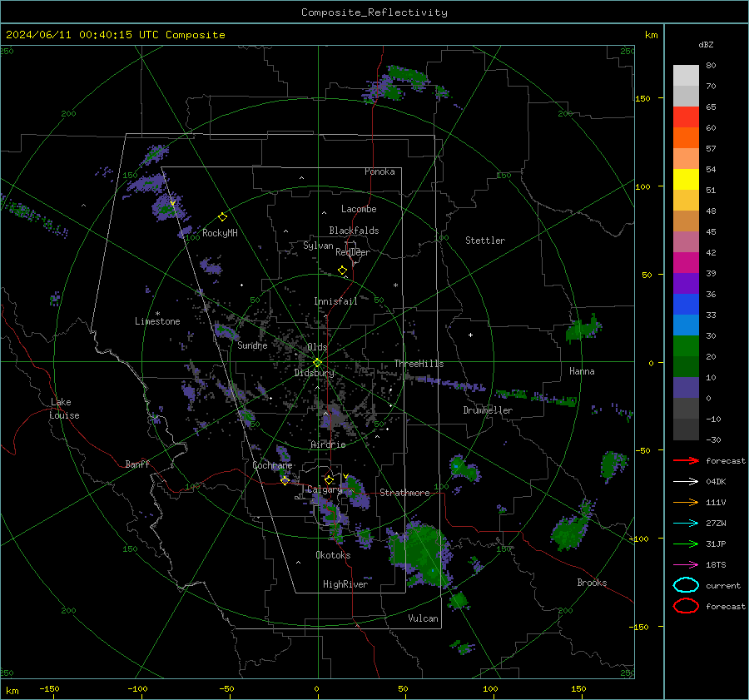Click the 04DK legend text
749x700 pixels.
(716, 481)
